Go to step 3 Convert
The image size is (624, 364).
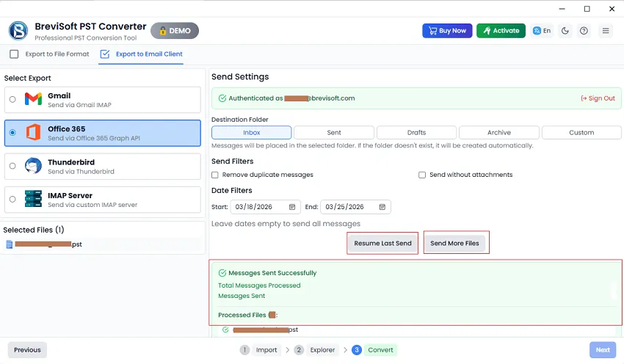[x=374, y=350]
